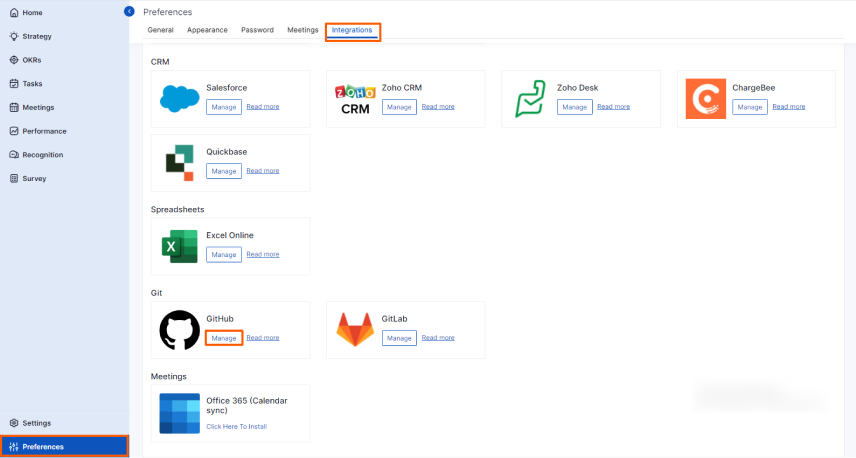Image resolution: width=856 pixels, height=458 pixels.
Task: Select the Integrations tab
Action: (x=352, y=30)
